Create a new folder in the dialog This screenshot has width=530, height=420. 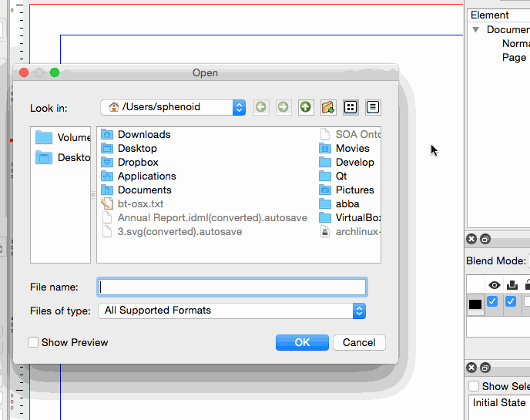(328, 107)
